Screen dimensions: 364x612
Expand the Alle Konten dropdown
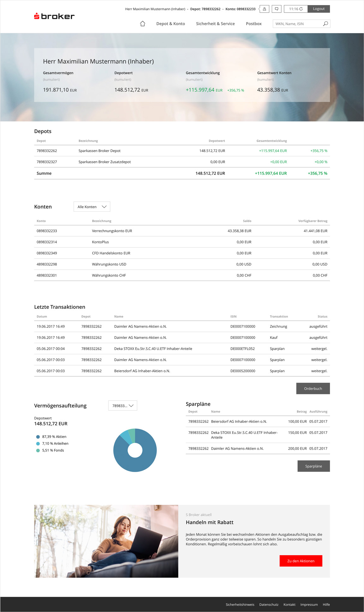pyautogui.click(x=92, y=207)
